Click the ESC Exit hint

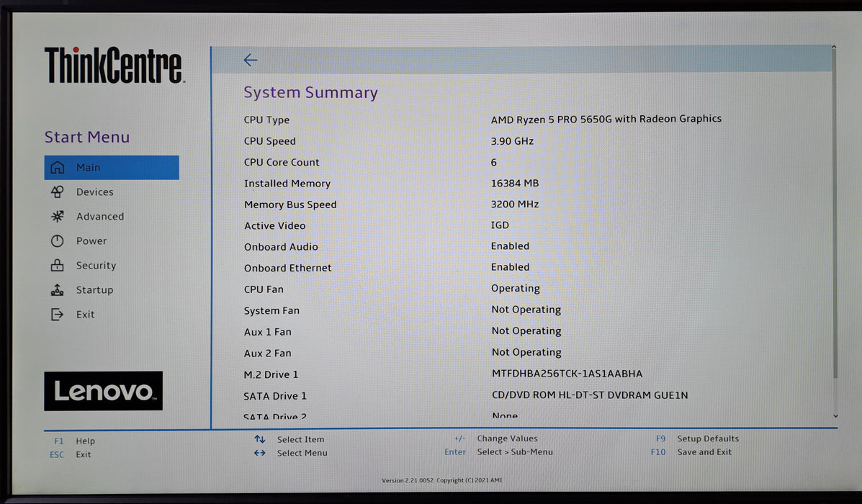71,454
